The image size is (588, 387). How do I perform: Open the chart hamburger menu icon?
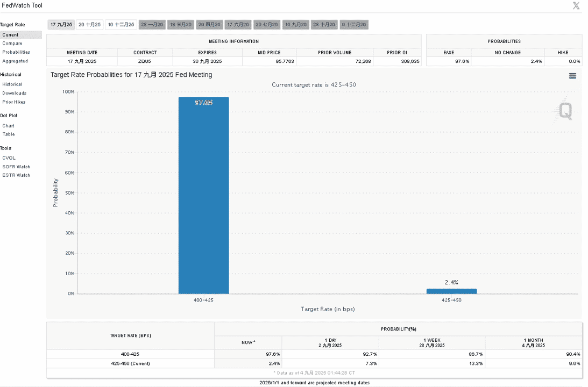572,76
